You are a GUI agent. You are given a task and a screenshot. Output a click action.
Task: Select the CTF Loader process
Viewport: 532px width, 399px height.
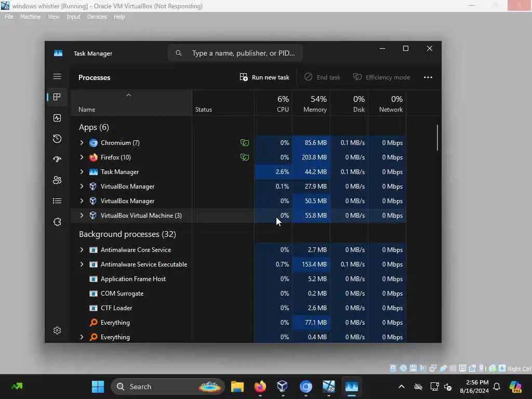coord(238,308)
